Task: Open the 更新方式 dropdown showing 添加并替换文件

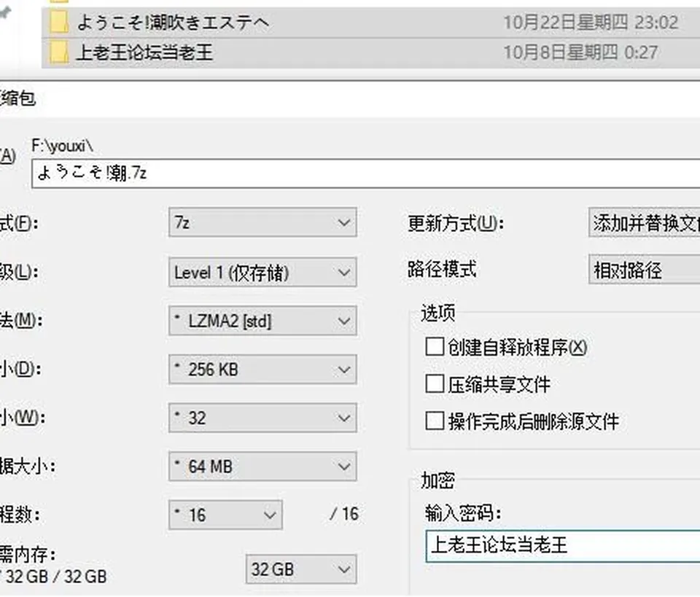Action: tap(644, 222)
